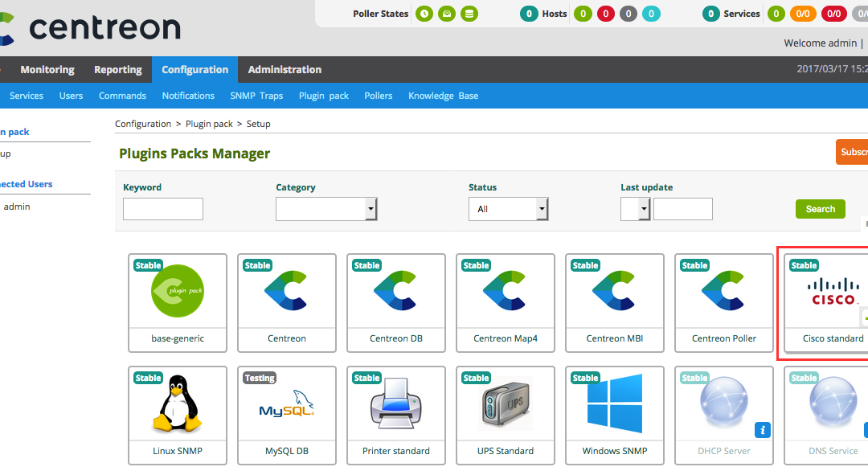Viewport: 868px width, 471px height.
Task: Expand the Status dropdown showing All
Action: click(508, 209)
